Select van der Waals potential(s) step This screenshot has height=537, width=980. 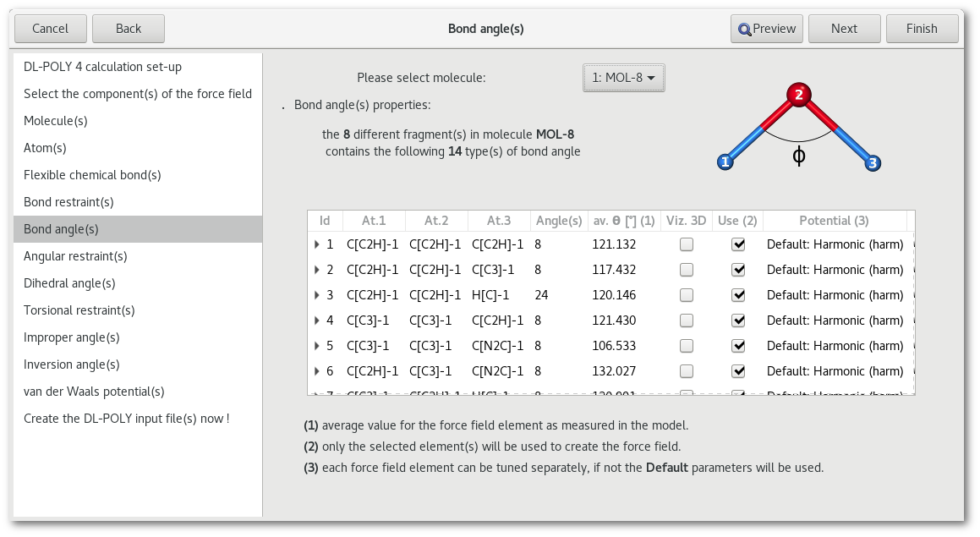[x=94, y=392]
